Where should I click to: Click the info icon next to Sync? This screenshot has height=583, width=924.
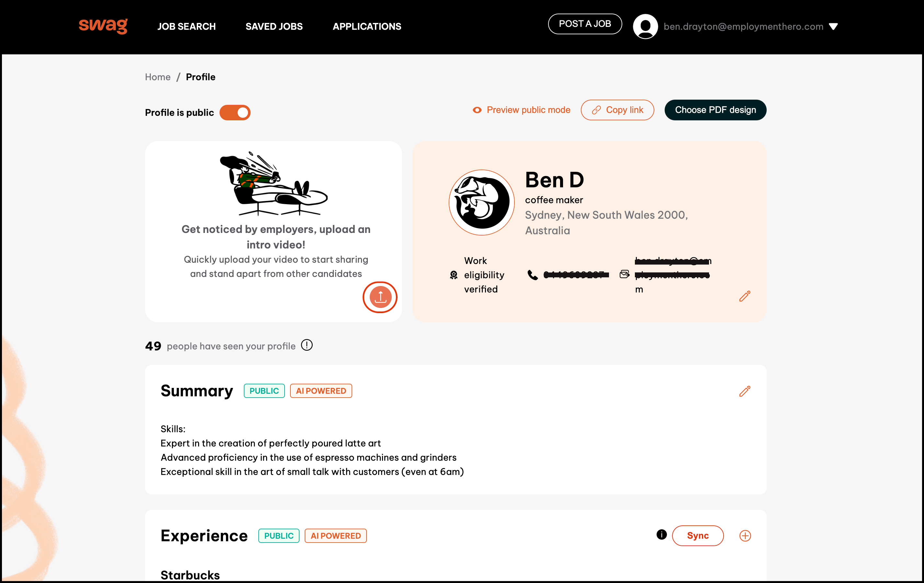coord(661,534)
